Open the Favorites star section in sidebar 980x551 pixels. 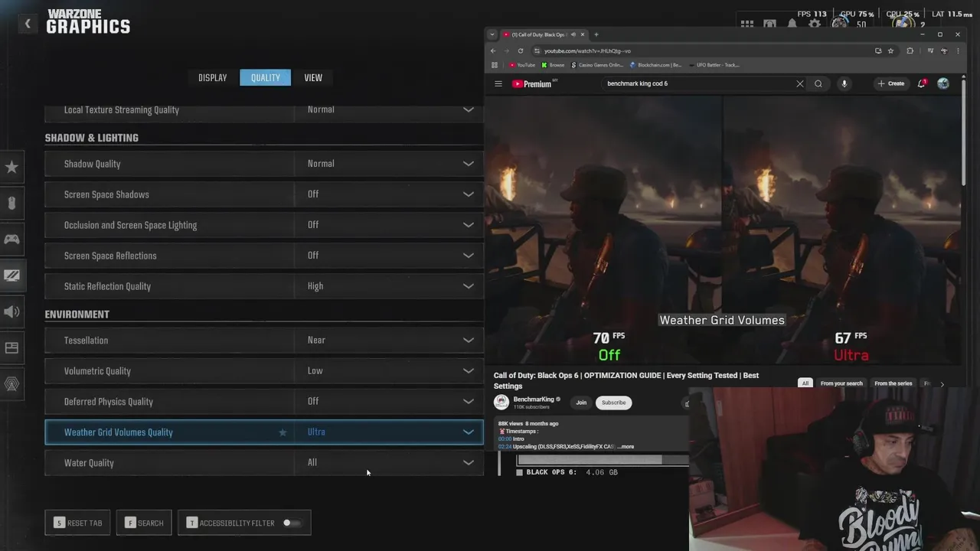click(11, 167)
